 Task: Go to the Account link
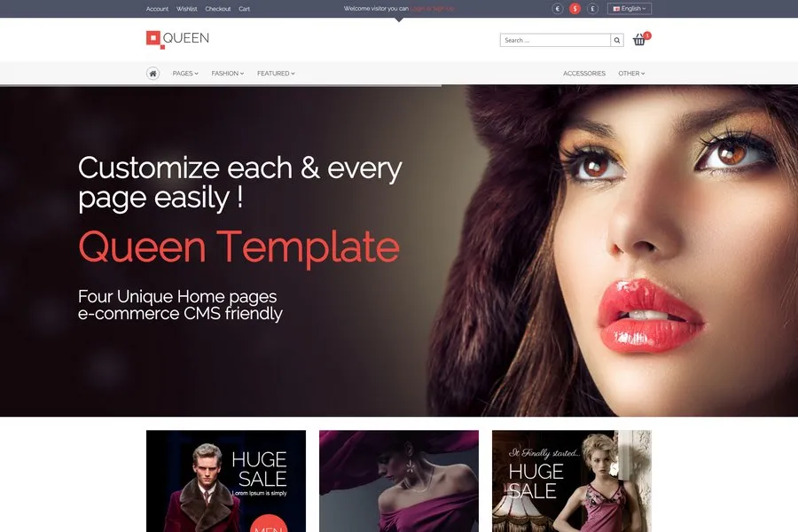pyautogui.click(x=157, y=9)
